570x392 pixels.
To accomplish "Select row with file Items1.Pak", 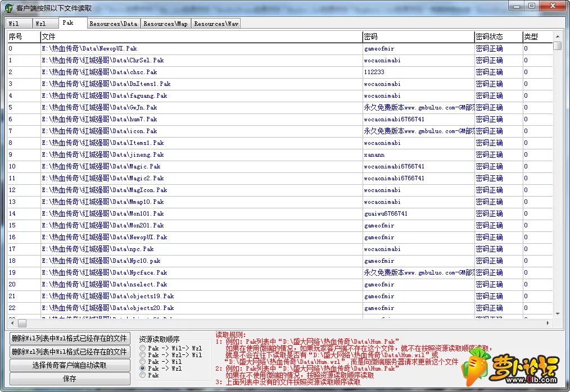I will (280, 143).
